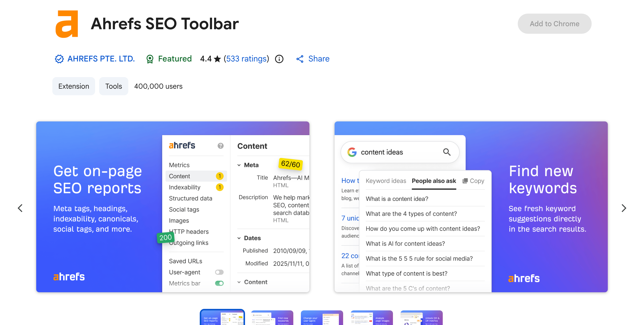Expand the Content section chevron at bottom

tap(239, 282)
